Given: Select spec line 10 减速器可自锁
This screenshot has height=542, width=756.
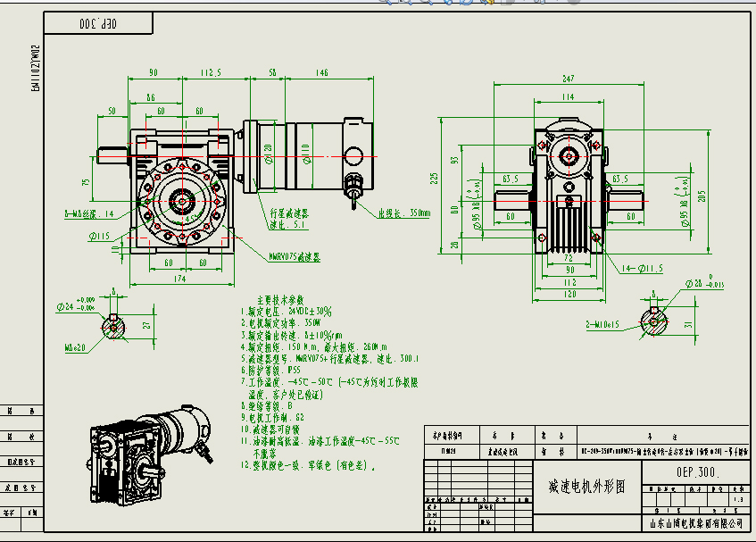Looking at the screenshot, I should [270, 429].
